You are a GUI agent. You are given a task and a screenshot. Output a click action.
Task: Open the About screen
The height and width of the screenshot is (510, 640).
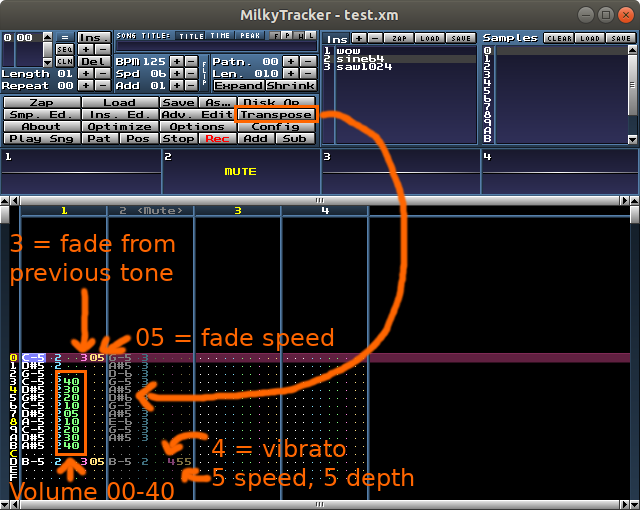click(42, 126)
